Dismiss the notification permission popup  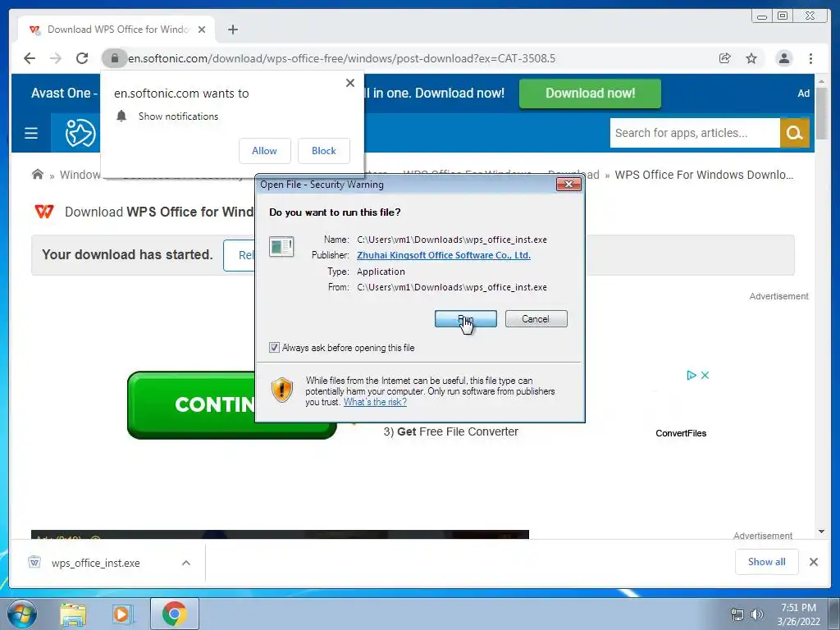350,83
